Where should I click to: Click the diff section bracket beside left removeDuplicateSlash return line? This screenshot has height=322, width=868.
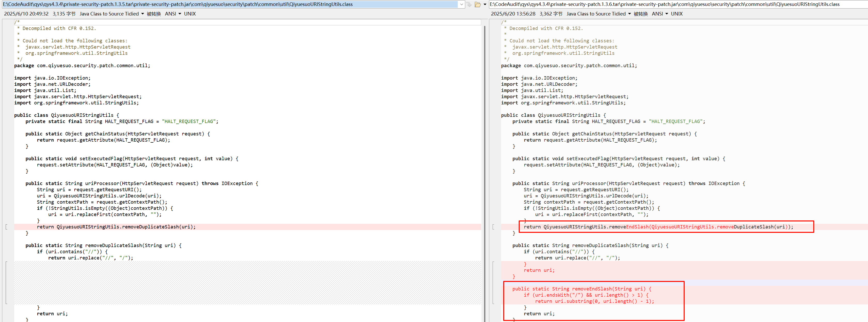(x=6, y=227)
